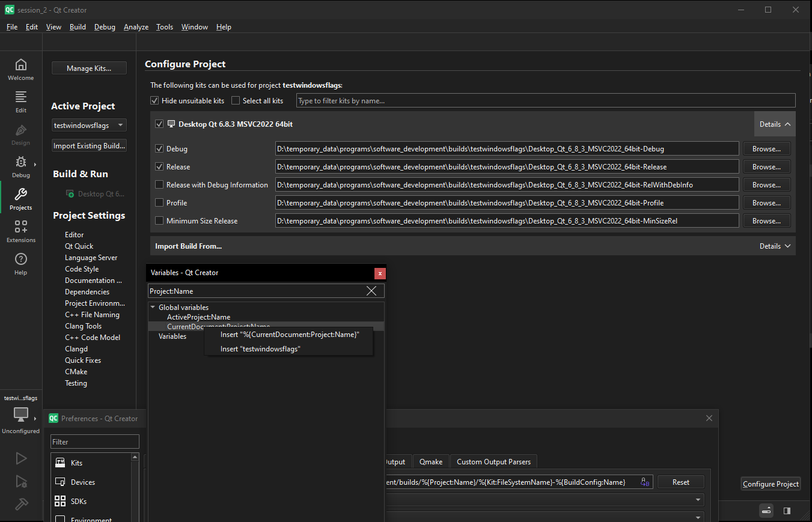Switch to the Qmake tab
Viewport: 812px width, 522px height.
431,462
